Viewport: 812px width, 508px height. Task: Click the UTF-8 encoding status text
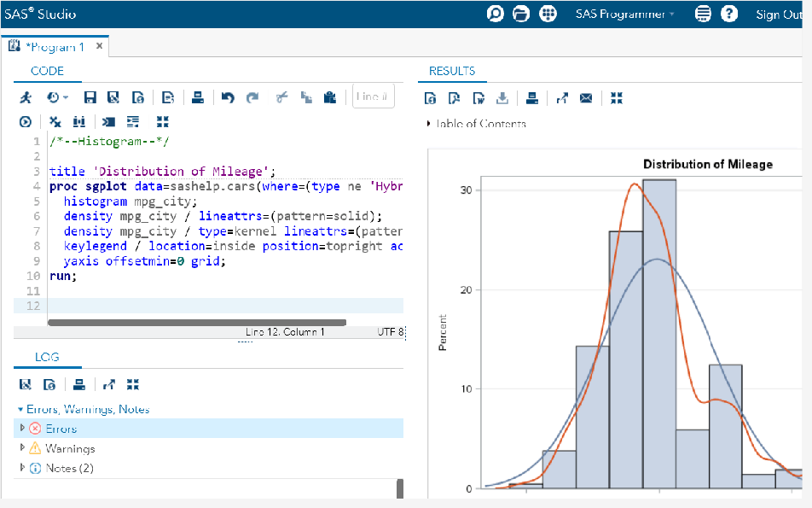(x=391, y=332)
